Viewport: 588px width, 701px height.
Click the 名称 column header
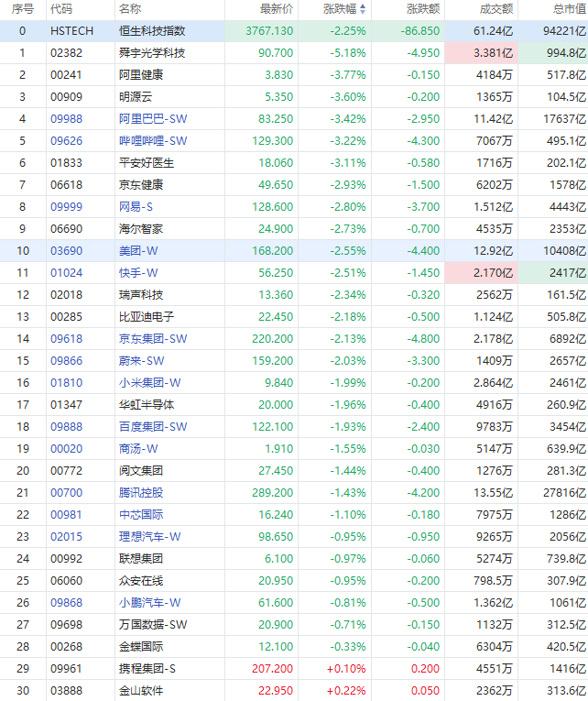pos(130,9)
